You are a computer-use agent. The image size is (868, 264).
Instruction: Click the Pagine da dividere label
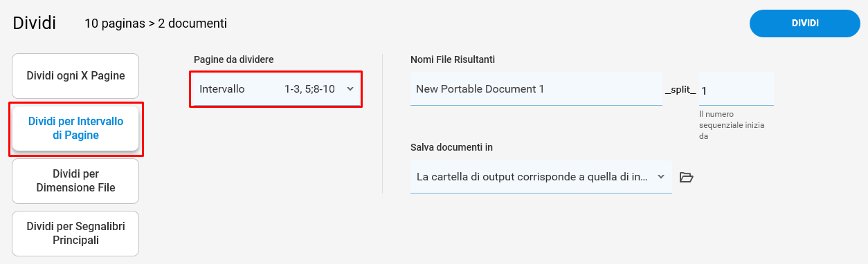pos(233,60)
